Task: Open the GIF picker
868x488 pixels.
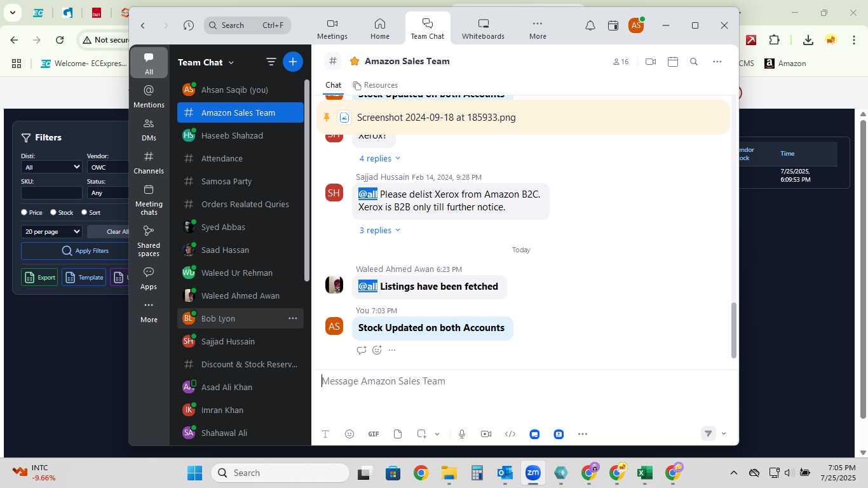Action: pyautogui.click(x=374, y=434)
